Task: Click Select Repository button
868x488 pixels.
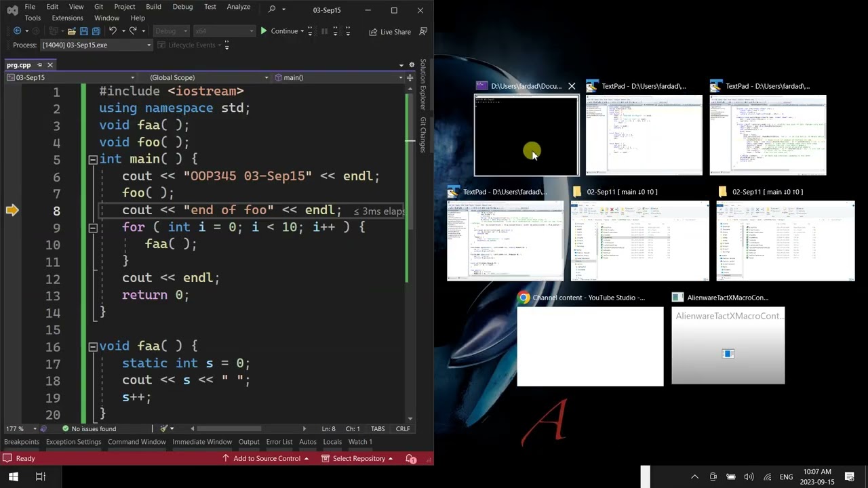Action: pyautogui.click(x=358, y=459)
